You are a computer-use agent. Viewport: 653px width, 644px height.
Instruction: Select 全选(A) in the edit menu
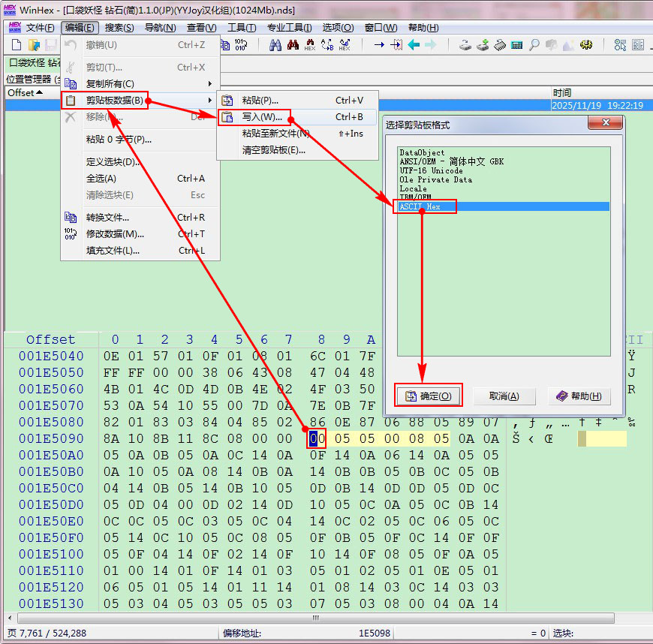101,179
